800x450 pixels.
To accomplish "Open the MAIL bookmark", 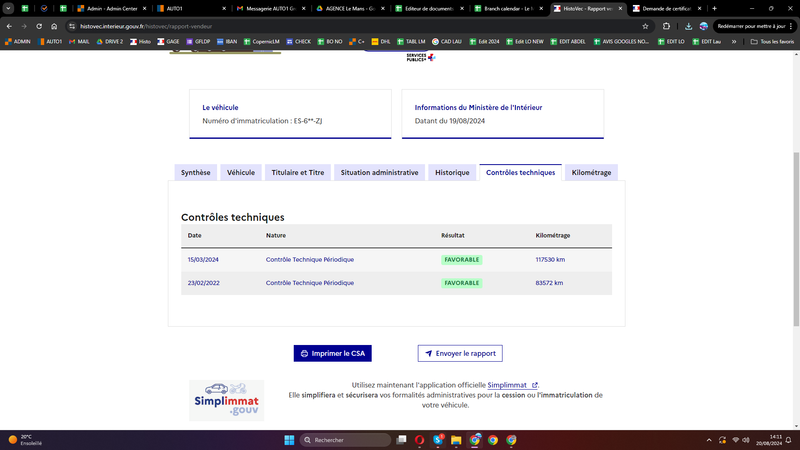I will [79, 42].
